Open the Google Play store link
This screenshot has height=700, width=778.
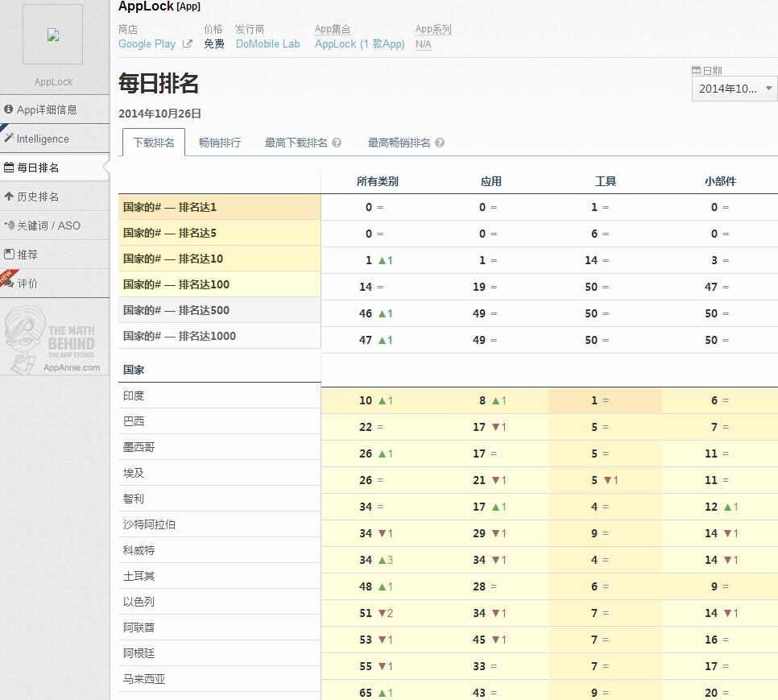pyautogui.click(x=147, y=43)
